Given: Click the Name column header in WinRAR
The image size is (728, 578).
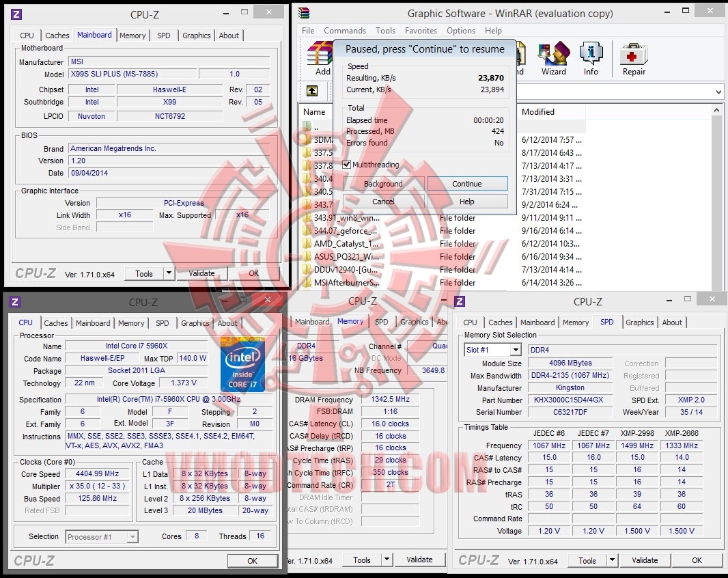Looking at the screenshot, I should coord(316,111).
